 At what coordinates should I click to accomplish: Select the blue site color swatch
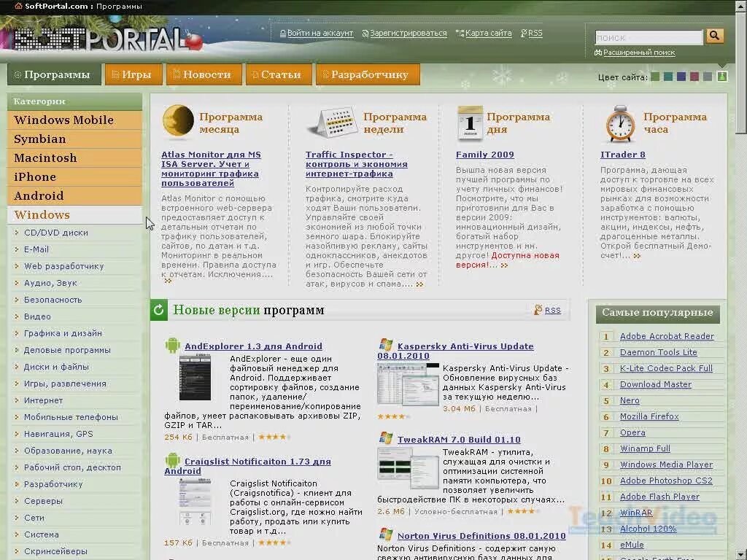click(x=681, y=77)
